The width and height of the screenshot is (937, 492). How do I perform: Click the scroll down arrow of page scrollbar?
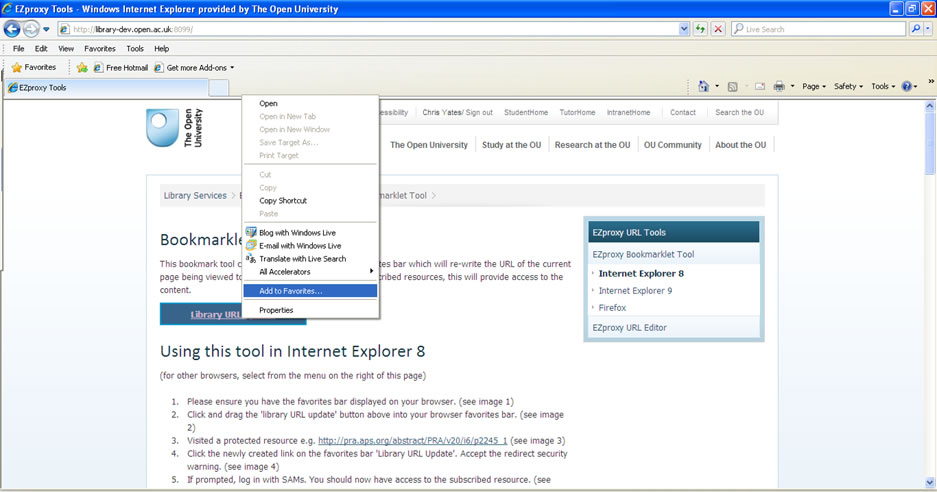(930, 482)
